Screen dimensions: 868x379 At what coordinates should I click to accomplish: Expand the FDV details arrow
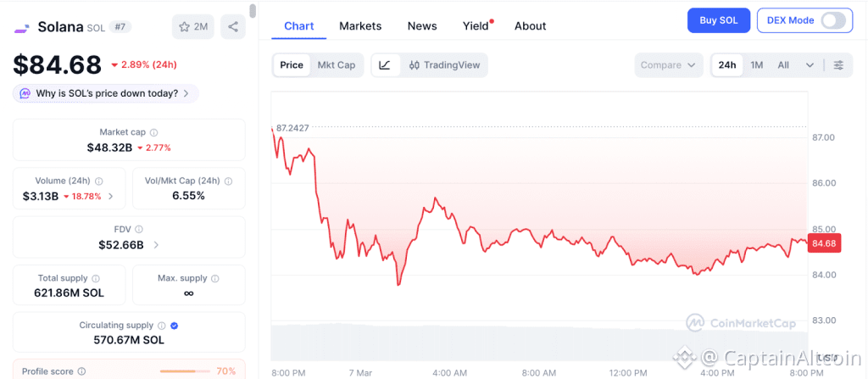pos(156,245)
